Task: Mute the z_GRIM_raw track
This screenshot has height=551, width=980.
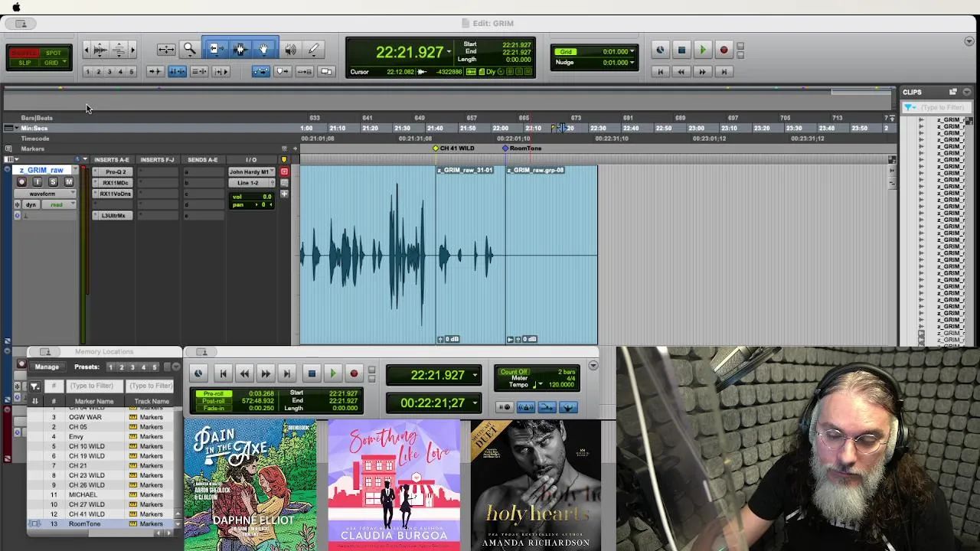Action: [69, 182]
